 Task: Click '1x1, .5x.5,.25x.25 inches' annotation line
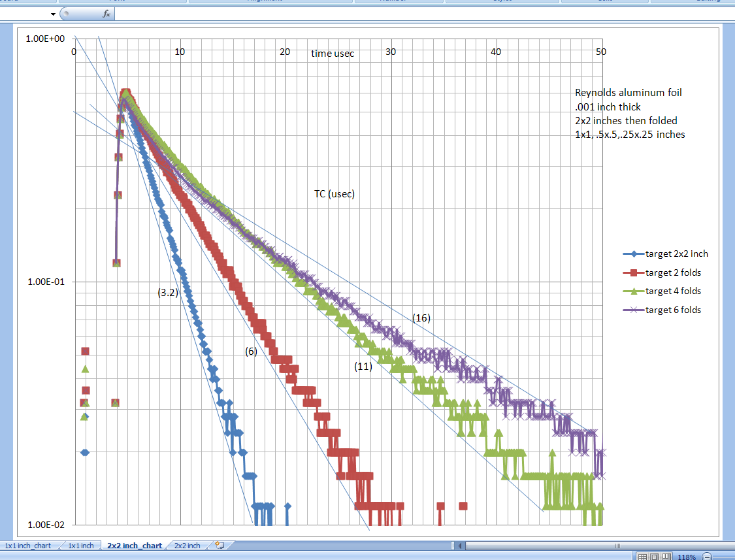[x=630, y=135]
